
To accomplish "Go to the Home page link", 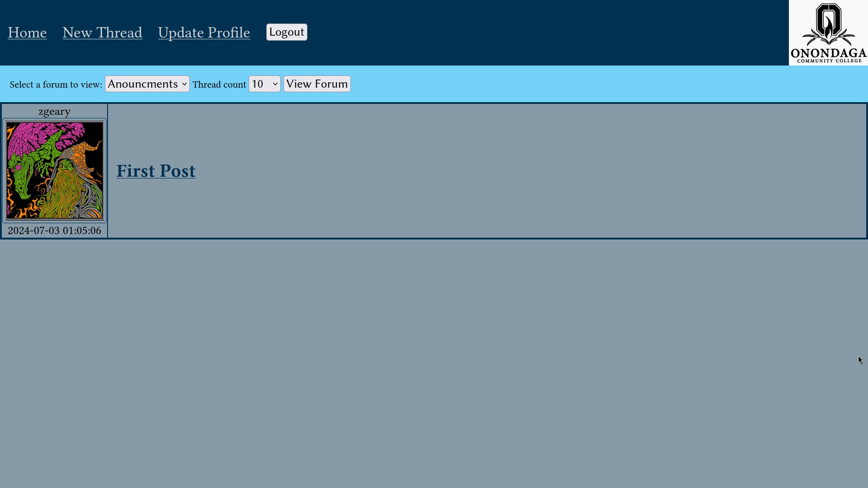I will (x=27, y=33).
